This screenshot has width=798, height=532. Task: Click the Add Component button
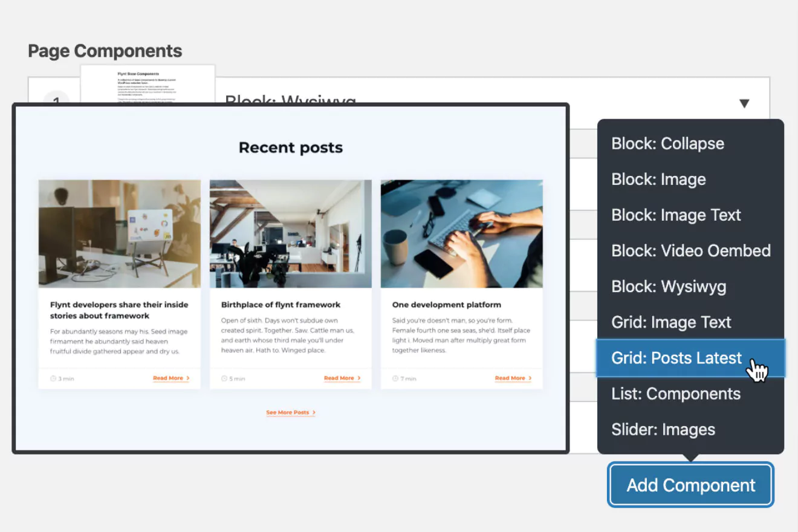coord(690,484)
